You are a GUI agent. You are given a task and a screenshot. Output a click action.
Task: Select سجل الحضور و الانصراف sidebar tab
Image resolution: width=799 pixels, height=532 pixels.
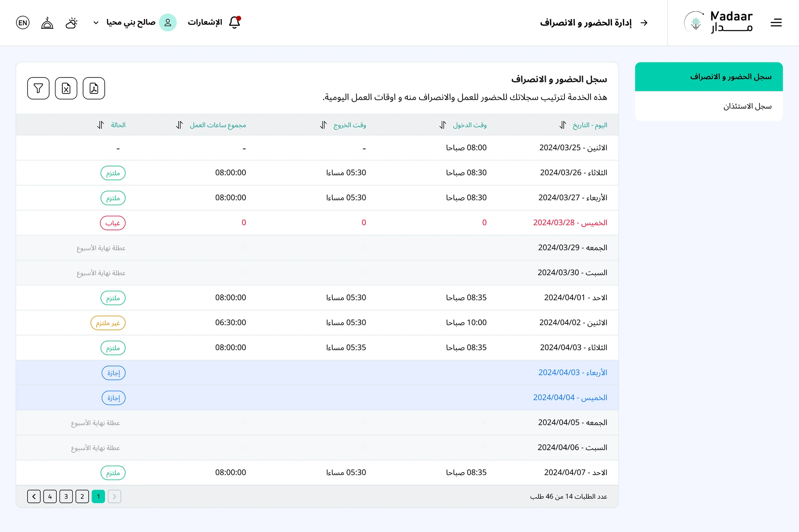tap(709, 77)
